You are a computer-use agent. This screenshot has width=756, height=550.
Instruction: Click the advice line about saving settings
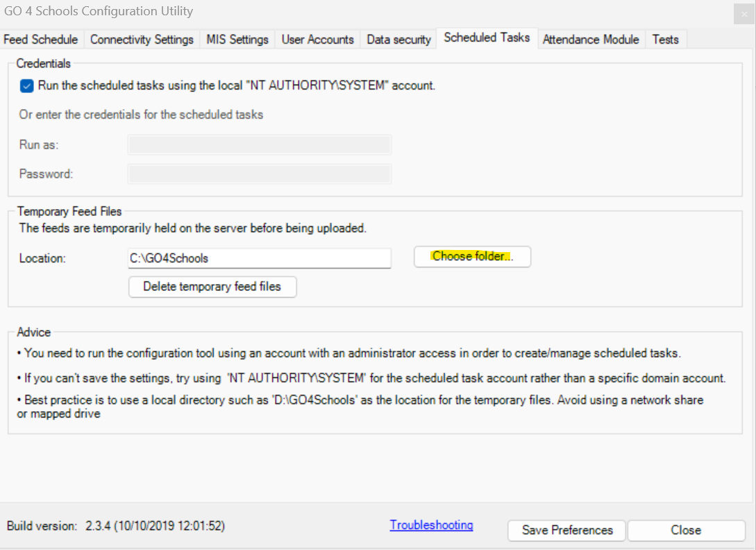coord(371,378)
